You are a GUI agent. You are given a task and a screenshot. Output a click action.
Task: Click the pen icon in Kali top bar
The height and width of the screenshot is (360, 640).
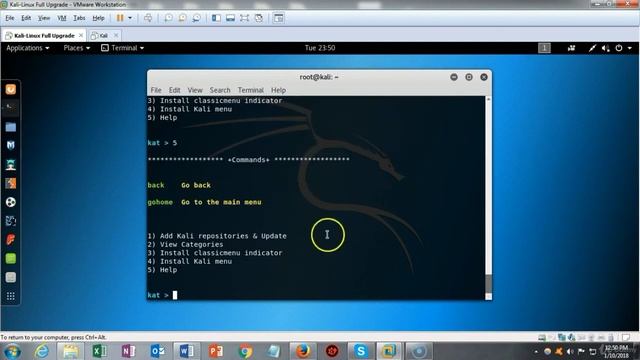(592, 48)
